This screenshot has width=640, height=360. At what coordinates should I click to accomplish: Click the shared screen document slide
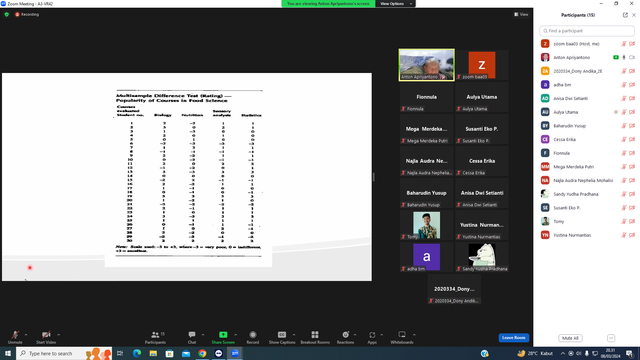pyautogui.click(x=187, y=177)
